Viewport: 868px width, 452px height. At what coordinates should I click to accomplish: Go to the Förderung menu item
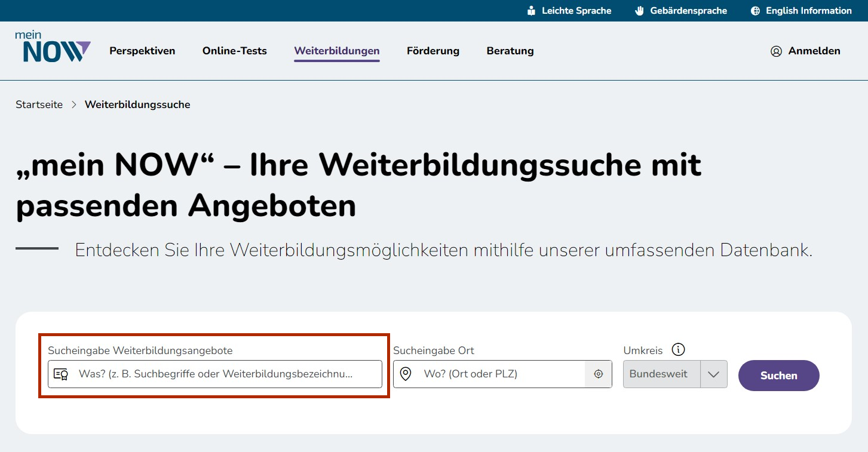pyautogui.click(x=433, y=51)
